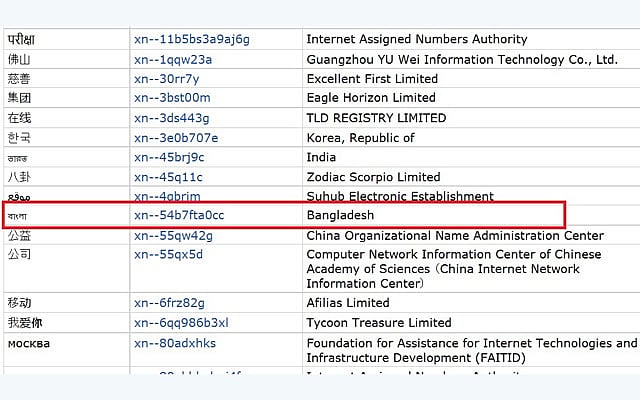Click the москва domain cell
The width and height of the screenshot is (640, 400).
point(67,350)
